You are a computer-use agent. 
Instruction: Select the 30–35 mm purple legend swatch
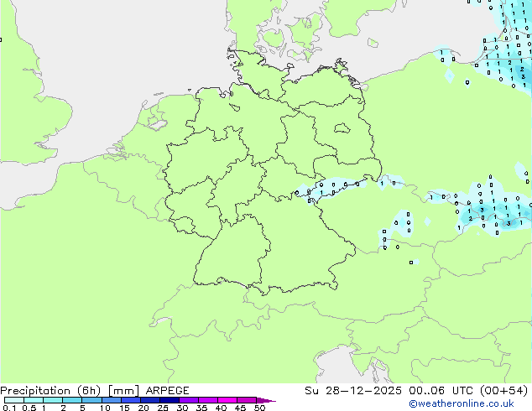pos(188,400)
